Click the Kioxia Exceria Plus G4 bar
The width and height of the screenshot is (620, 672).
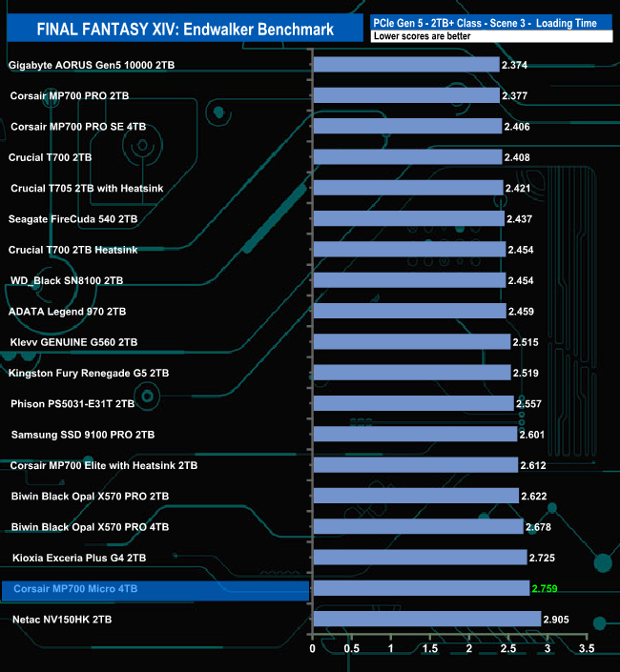point(421,558)
